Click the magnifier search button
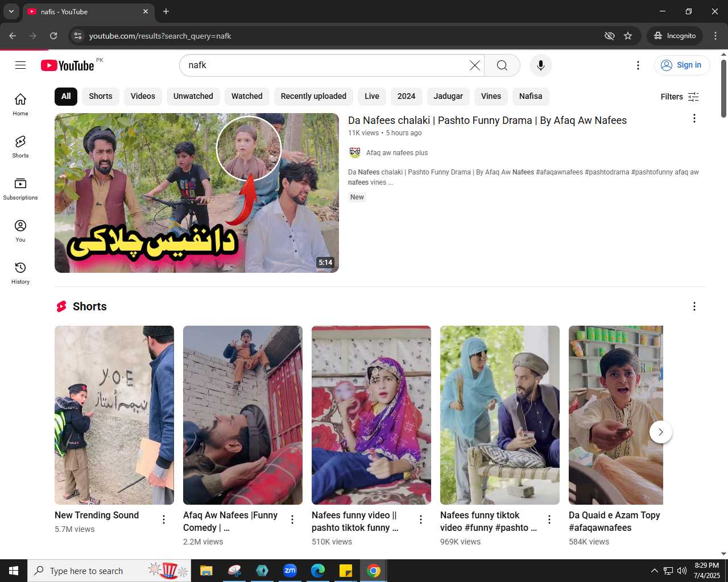 [502, 65]
